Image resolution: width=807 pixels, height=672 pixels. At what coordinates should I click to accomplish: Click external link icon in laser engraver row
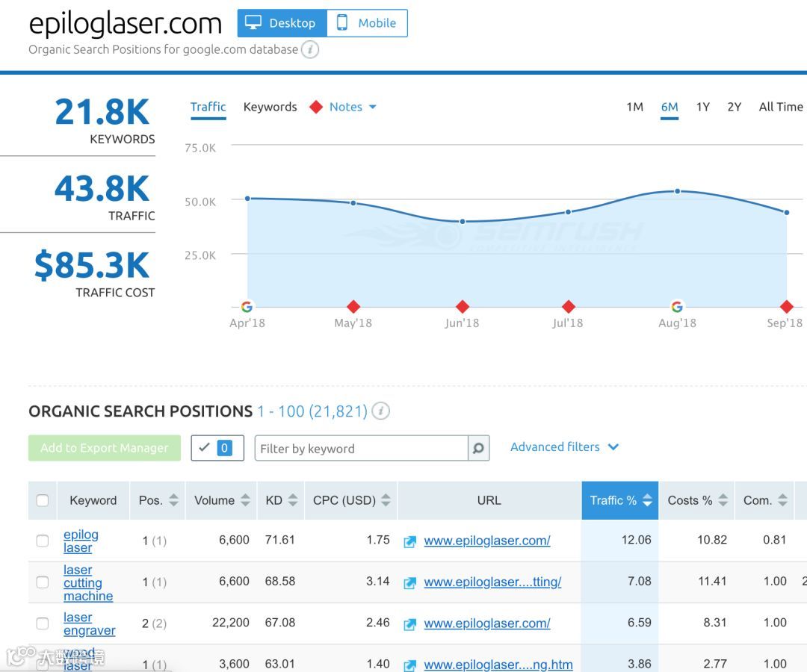coord(410,624)
